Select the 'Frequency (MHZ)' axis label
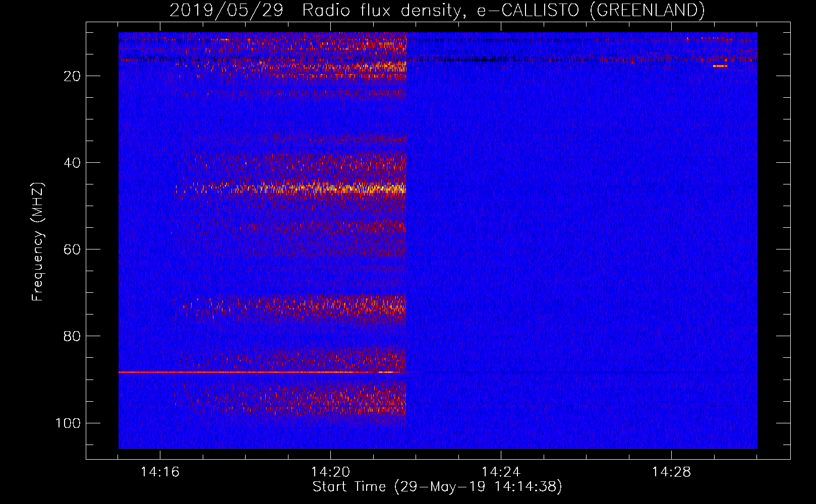Screen dimensions: 816x504 click(x=38, y=242)
